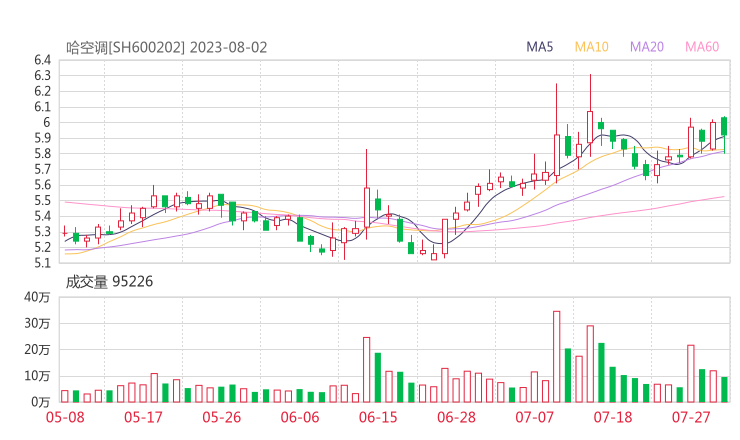Click the 6.4 price axis label
Screen dimensions: 740x440
click(x=42, y=60)
